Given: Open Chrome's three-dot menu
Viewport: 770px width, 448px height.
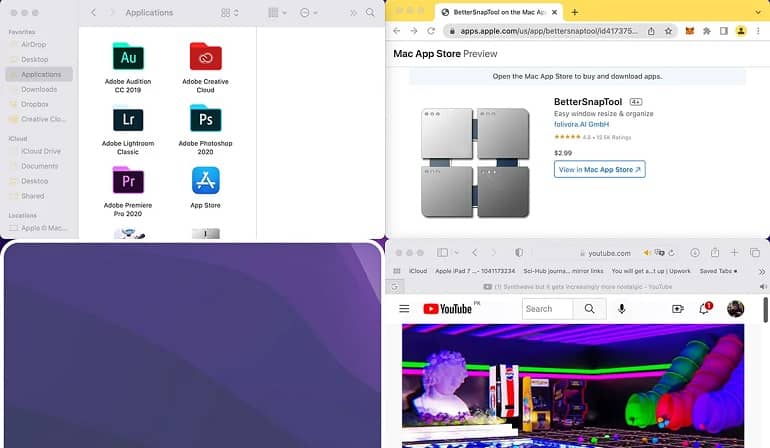Looking at the screenshot, I should point(758,31).
